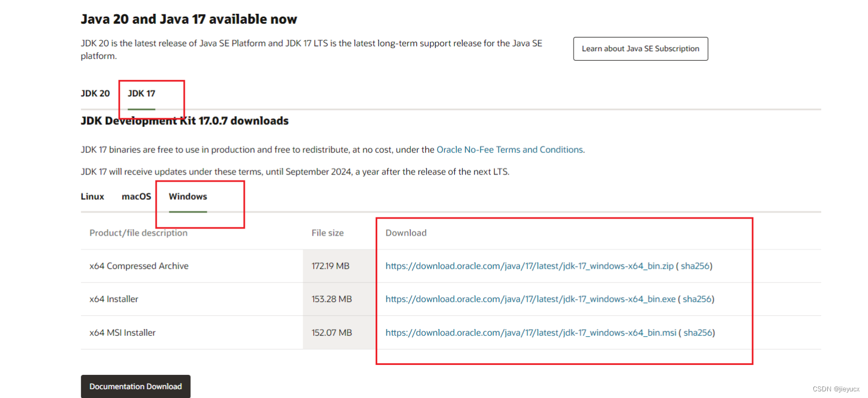868x398 pixels.
Task: Click the File size column header
Action: (328, 233)
